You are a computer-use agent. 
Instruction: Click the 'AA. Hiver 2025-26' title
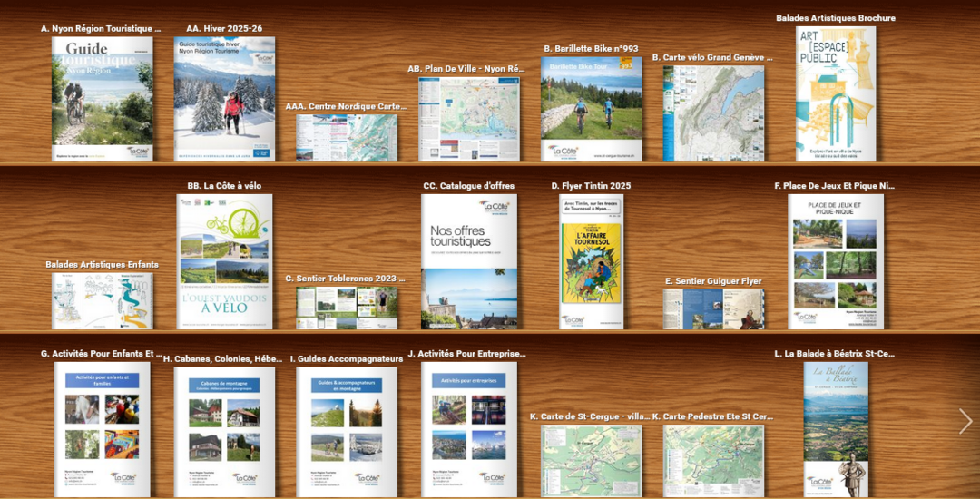[224, 29]
